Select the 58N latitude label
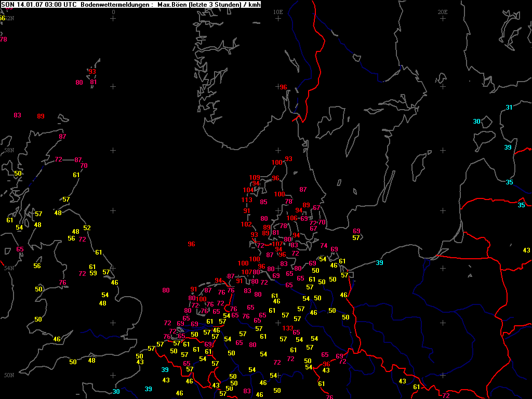The width and height of the screenshot is (532, 399). [9, 150]
